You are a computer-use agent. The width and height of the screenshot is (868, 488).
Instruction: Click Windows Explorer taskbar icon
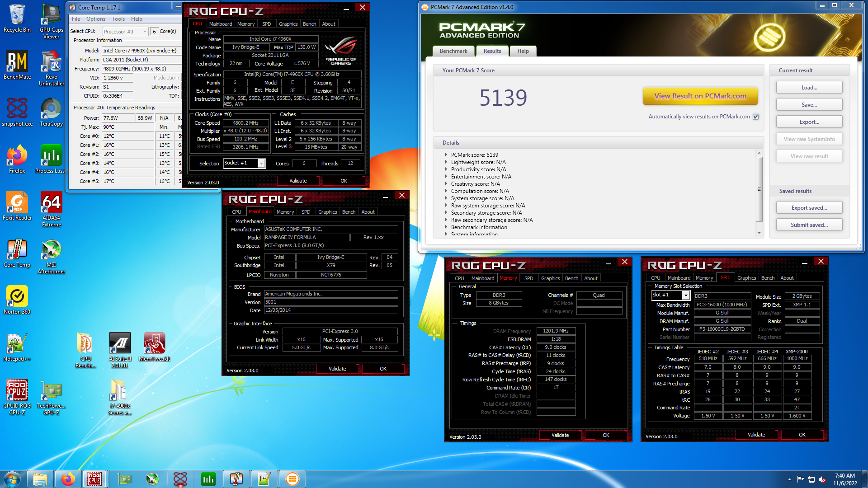(40, 479)
